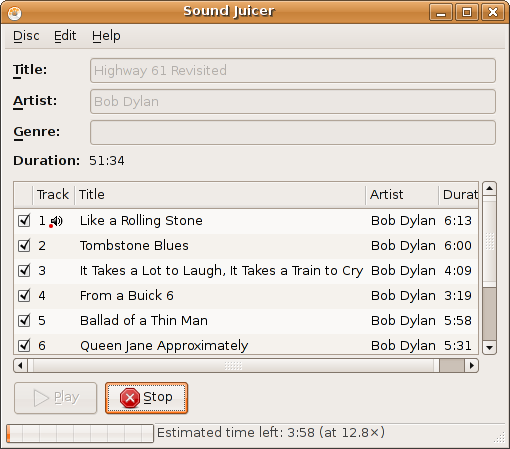Uncheck track 2 Tombstone Blues checkbox

24,246
